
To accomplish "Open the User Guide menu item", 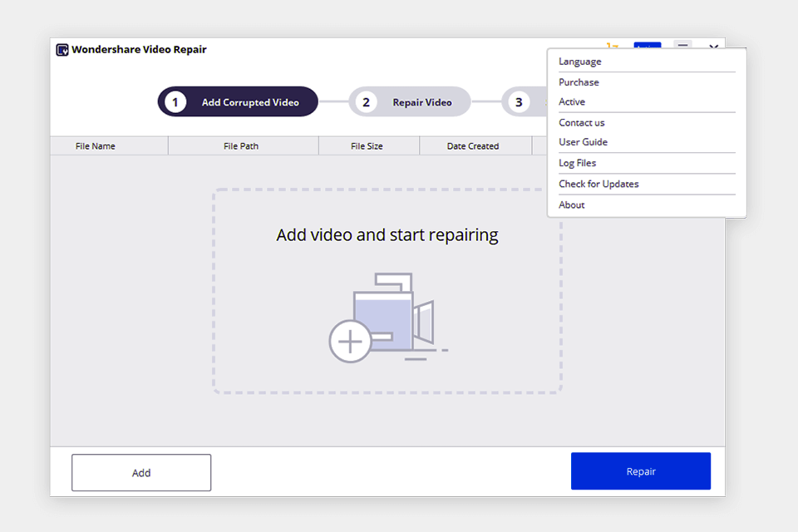I will point(581,141).
